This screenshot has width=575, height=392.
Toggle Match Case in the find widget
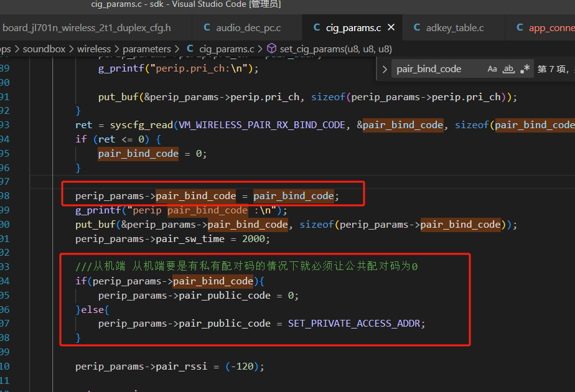(x=492, y=69)
